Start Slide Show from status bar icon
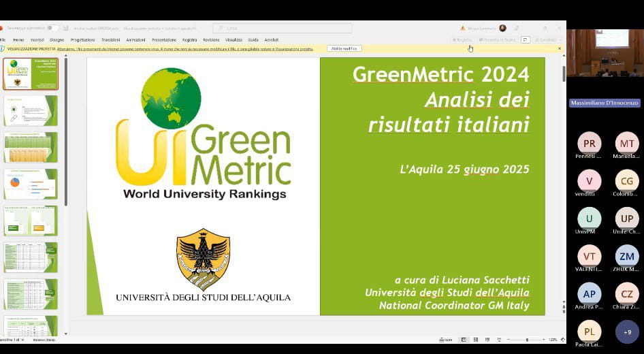The image size is (644, 354). click(499, 340)
